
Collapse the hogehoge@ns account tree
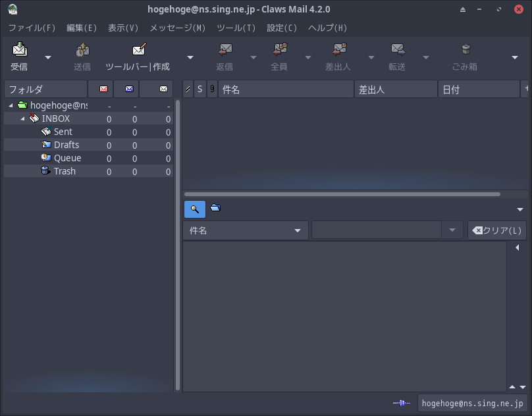(x=11, y=105)
